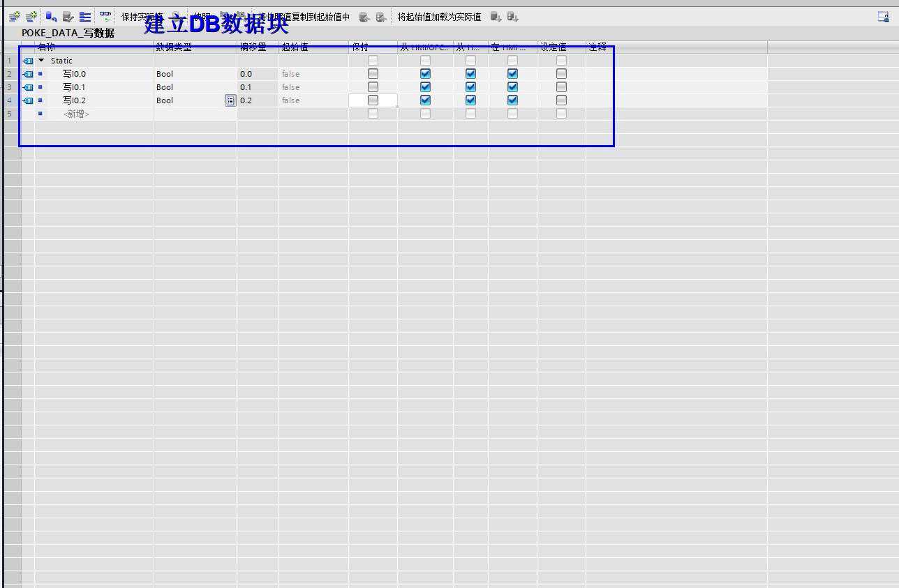Click the third toolbar icon with blue cylinder
This screenshot has height=588, width=899.
point(51,17)
